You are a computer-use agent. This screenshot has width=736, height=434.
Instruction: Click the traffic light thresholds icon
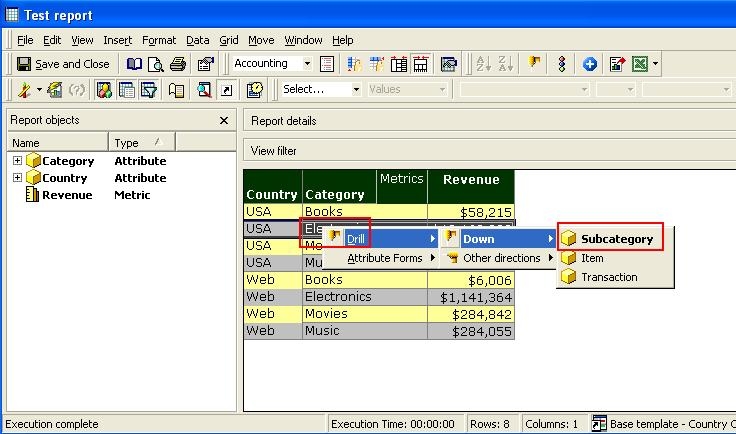(x=562, y=64)
